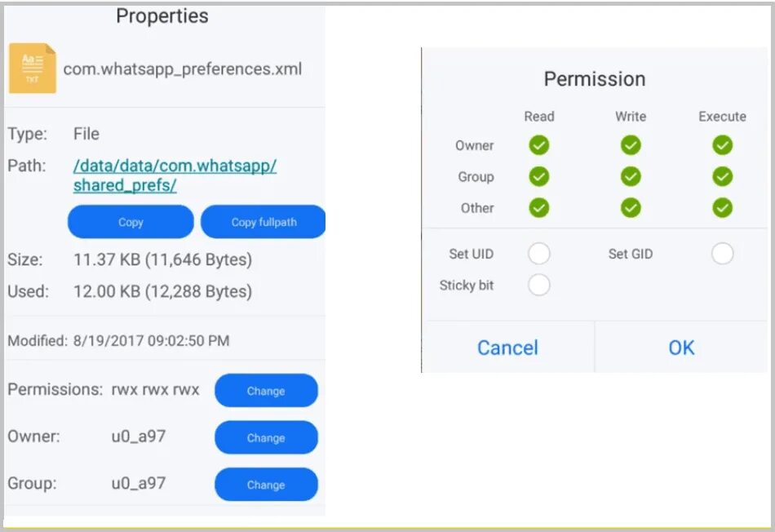The width and height of the screenshot is (775, 532).
Task: Open the /data/data/com.whatsapp/shared_prefs/ path link
Action: click(175, 175)
